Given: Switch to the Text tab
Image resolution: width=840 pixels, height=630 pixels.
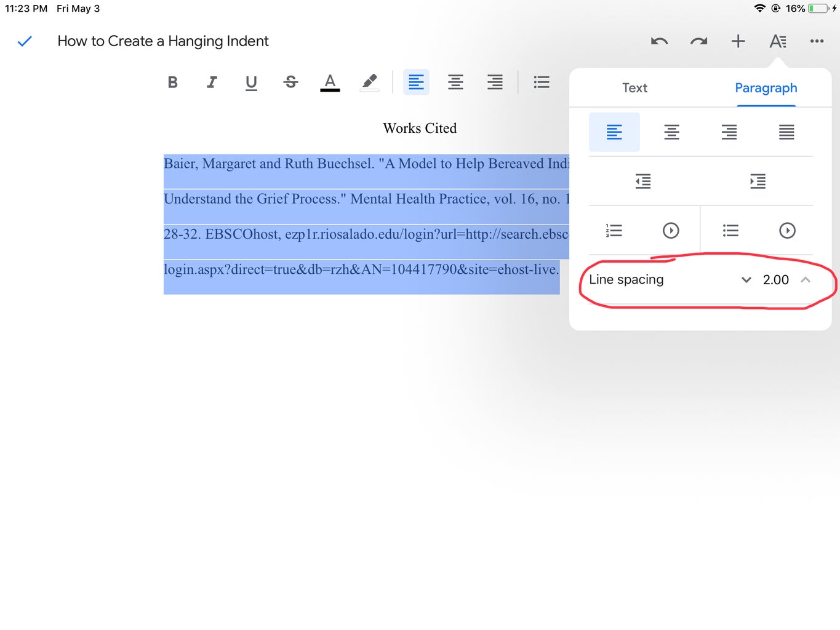Looking at the screenshot, I should (x=634, y=87).
